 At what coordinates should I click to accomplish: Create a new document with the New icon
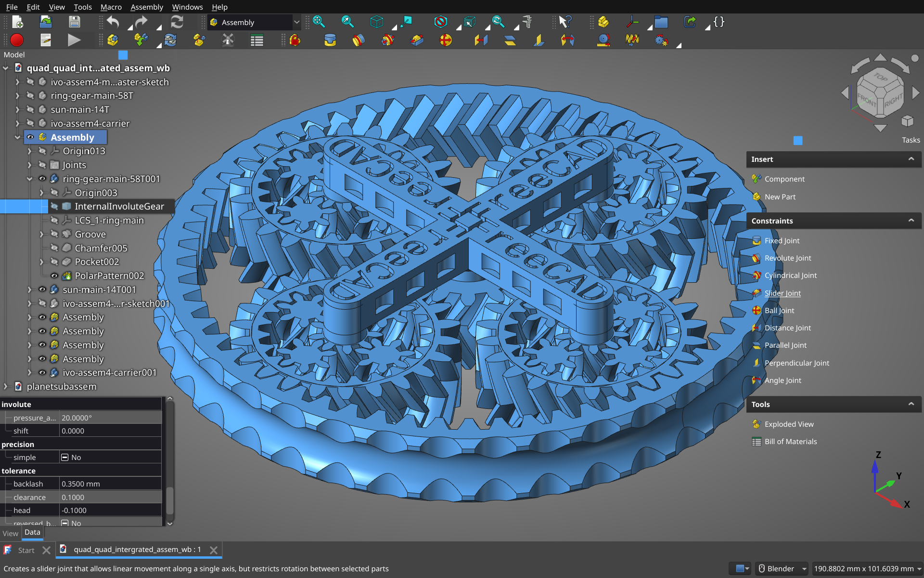[x=17, y=22]
